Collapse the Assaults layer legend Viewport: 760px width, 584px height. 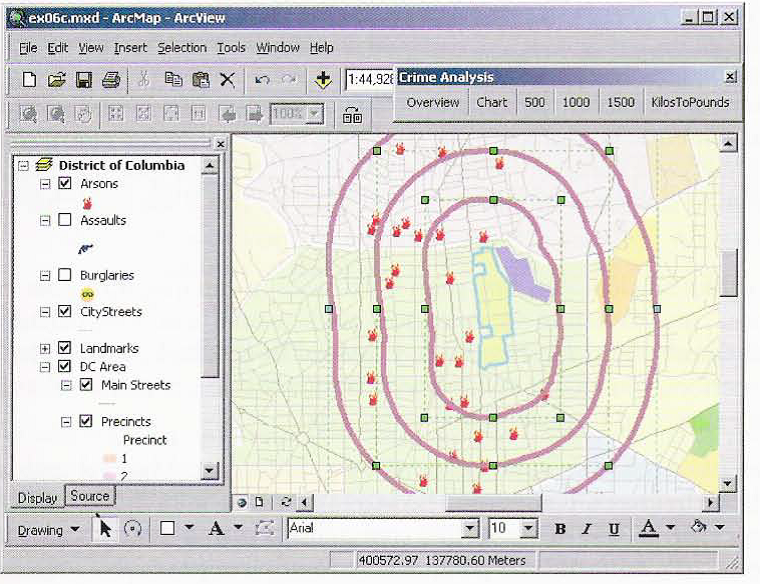(x=45, y=221)
